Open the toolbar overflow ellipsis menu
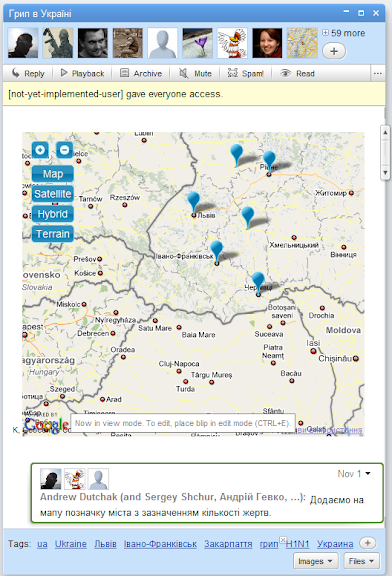The width and height of the screenshot is (392, 576). [x=377, y=73]
